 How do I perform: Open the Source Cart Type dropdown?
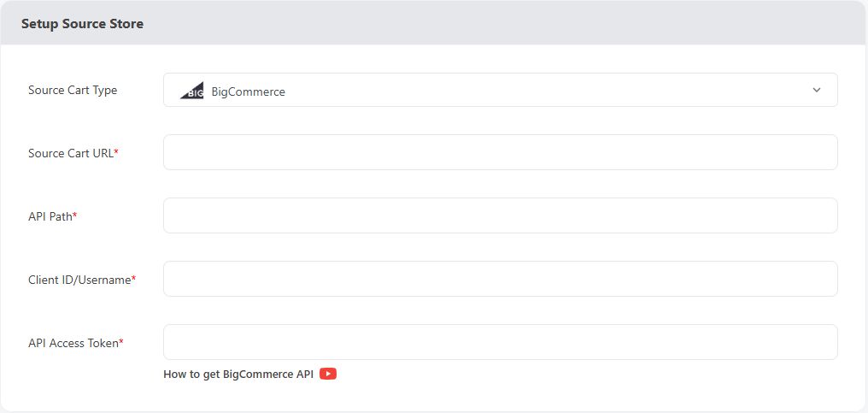(x=500, y=90)
